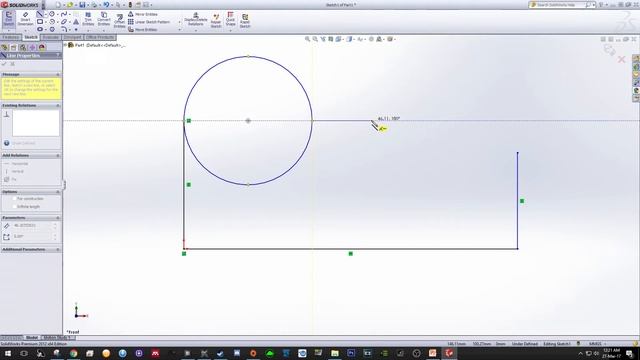Increment the length parameter spinner
Image resolution: width=640 pixels, height=360 pixels.
[55, 224]
